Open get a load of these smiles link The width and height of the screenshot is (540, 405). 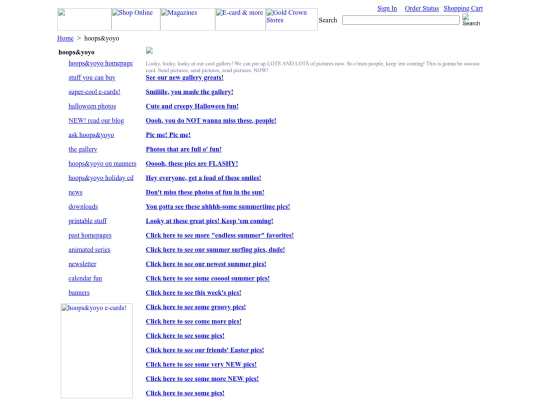coord(204,178)
